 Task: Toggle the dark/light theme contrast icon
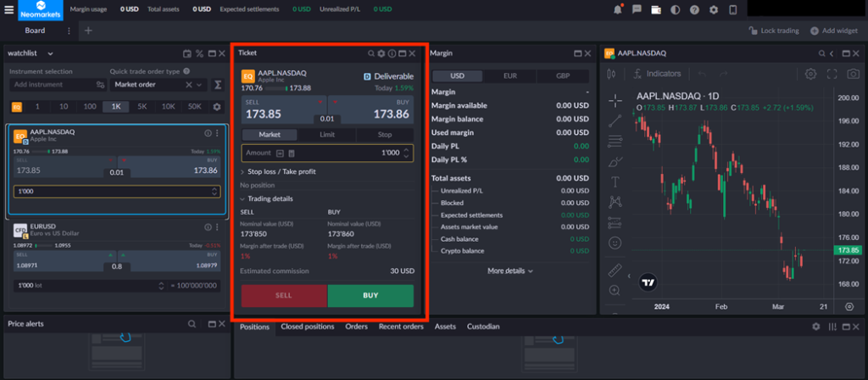[x=675, y=9]
